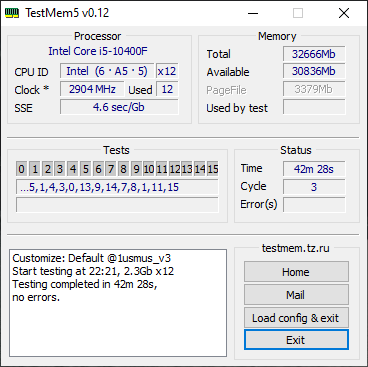
Task: Click the Home button
Action: (x=296, y=272)
